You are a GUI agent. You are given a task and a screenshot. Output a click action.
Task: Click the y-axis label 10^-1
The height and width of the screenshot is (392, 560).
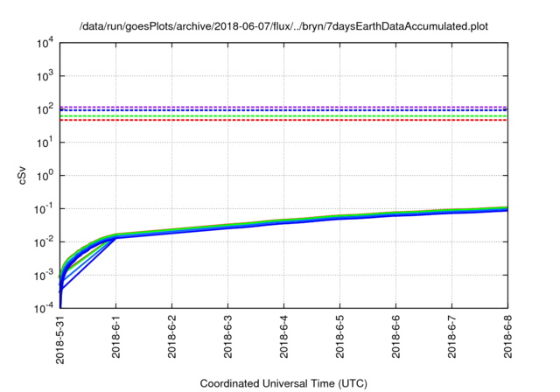point(44,208)
